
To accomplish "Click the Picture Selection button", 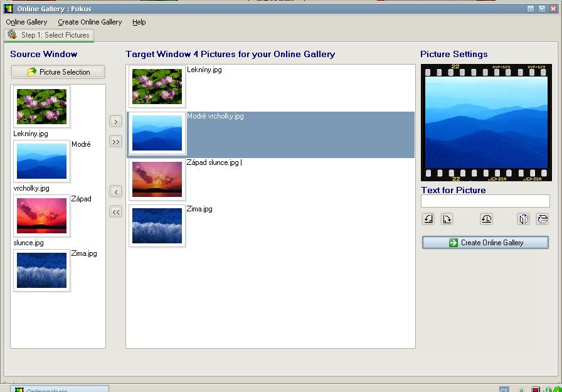I will pyautogui.click(x=58, y=72).
